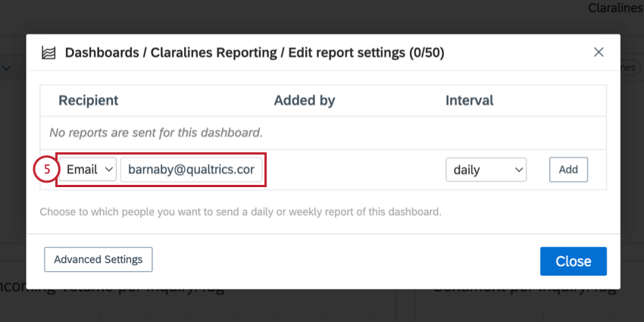Click the blue Close button

click(x=574, y=261)
